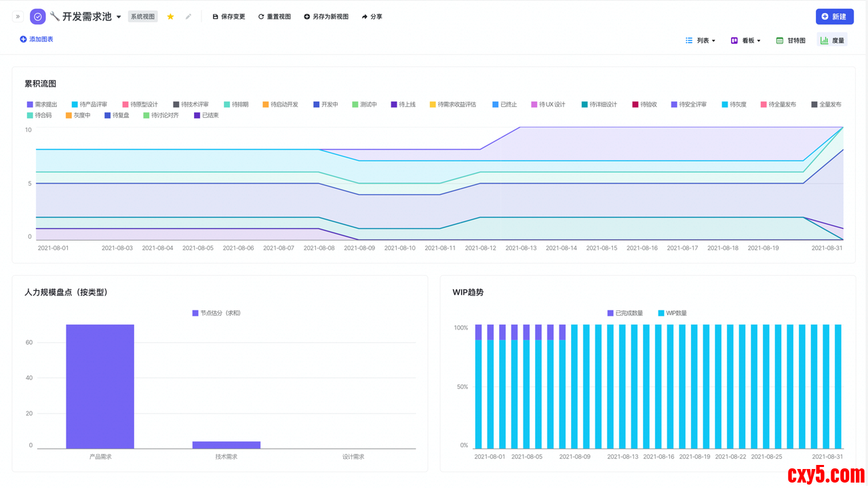Toggle the WIP数量 legend item
The width and height of the screenshot is (868, 488).
pos(672,313)
